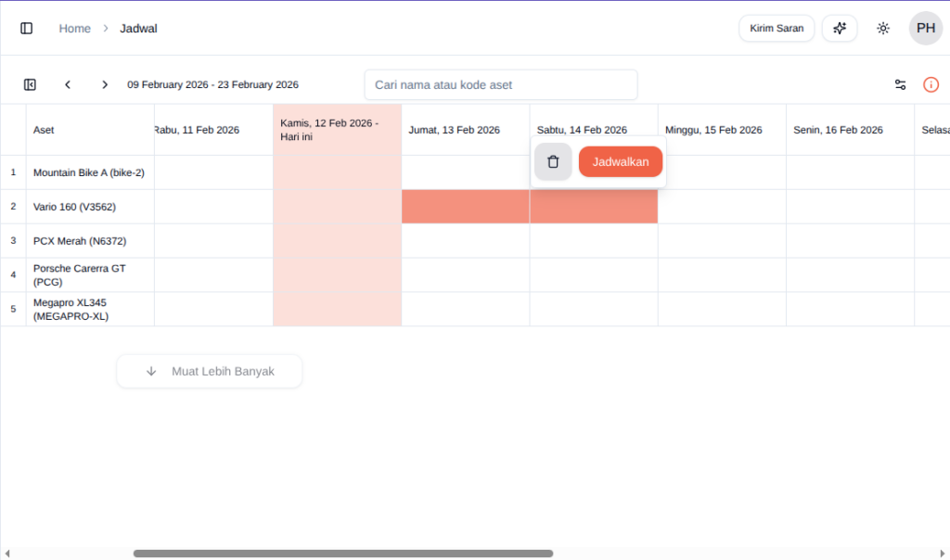Navigate to Home breadcrumb
This screenshot has width=950, height=560.
click(x=74, y=29)
